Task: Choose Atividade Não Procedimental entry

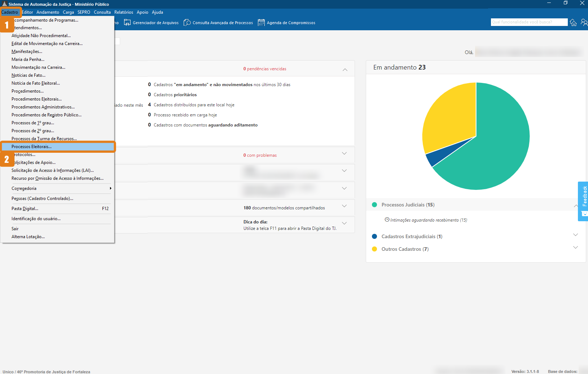Action: point(58,36)
